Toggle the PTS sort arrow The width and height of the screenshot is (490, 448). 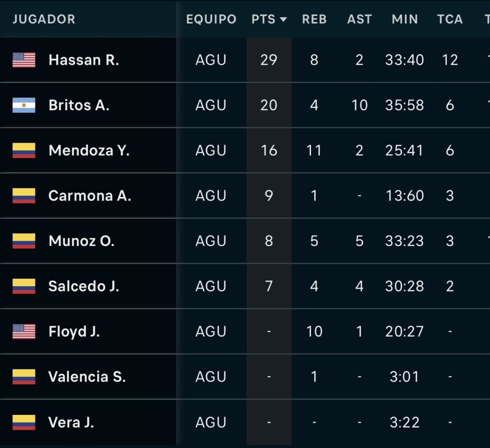[283, 20]
